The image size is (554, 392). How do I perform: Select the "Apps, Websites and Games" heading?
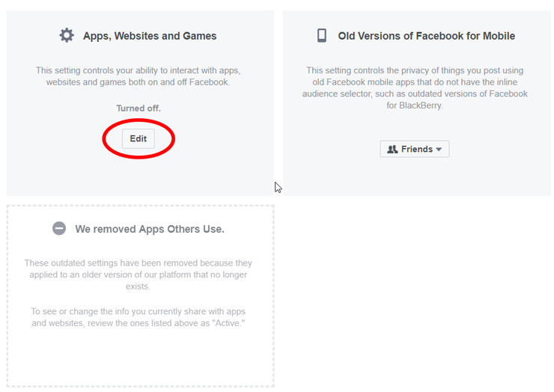pyautogui.click(x=150, y=35)
